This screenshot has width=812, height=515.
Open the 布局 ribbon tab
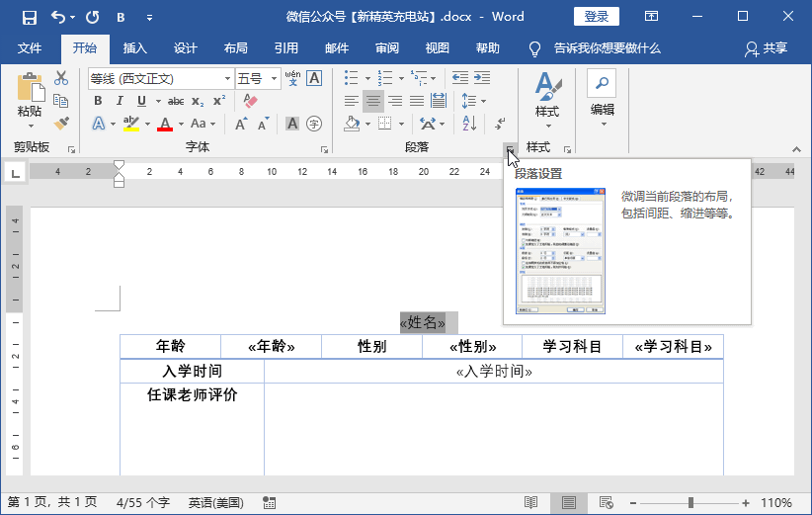[236, 48]
